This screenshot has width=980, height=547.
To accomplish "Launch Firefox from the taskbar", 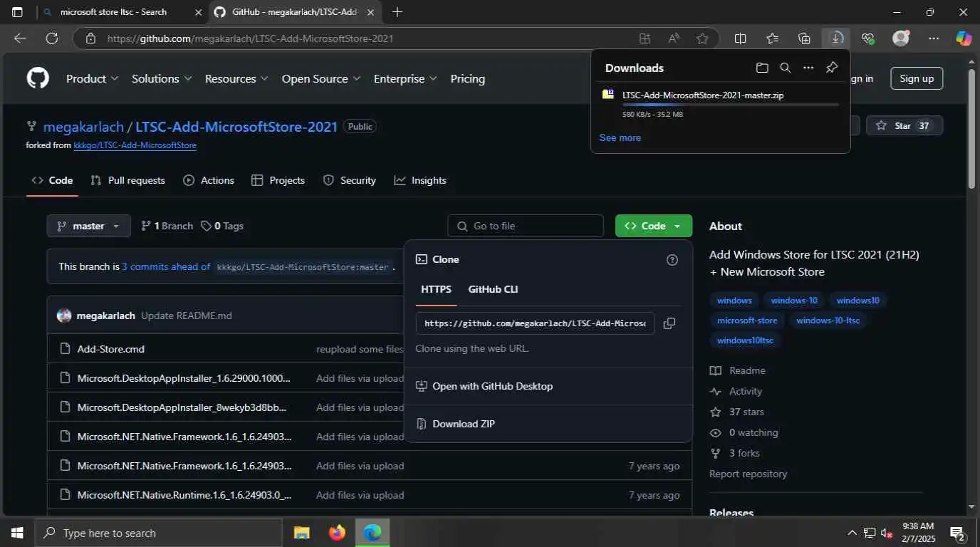I will click(337, 533).
